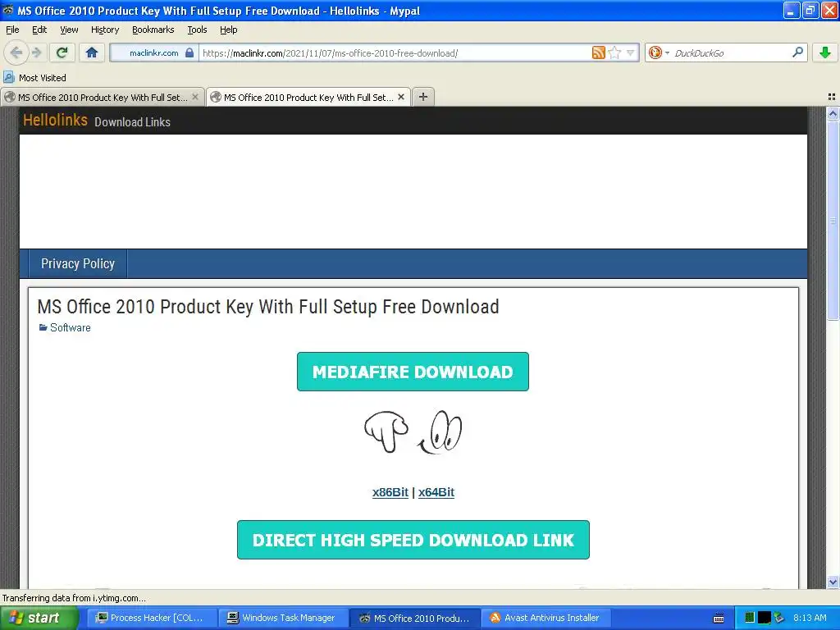Open the address bar history dropdown arrow
The height and width of the screenshot is (630, 840).
(631, 52)
